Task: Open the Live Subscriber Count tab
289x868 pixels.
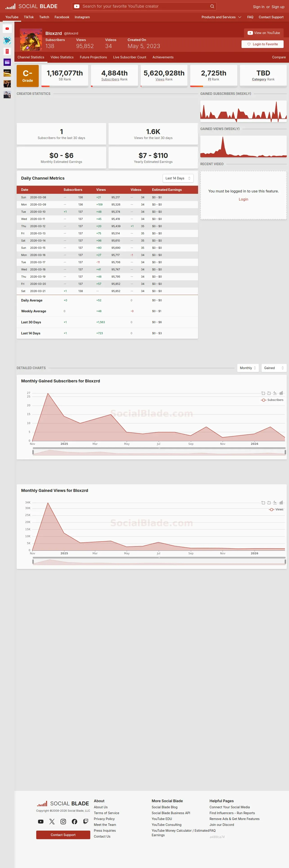Action: point(129,57)
